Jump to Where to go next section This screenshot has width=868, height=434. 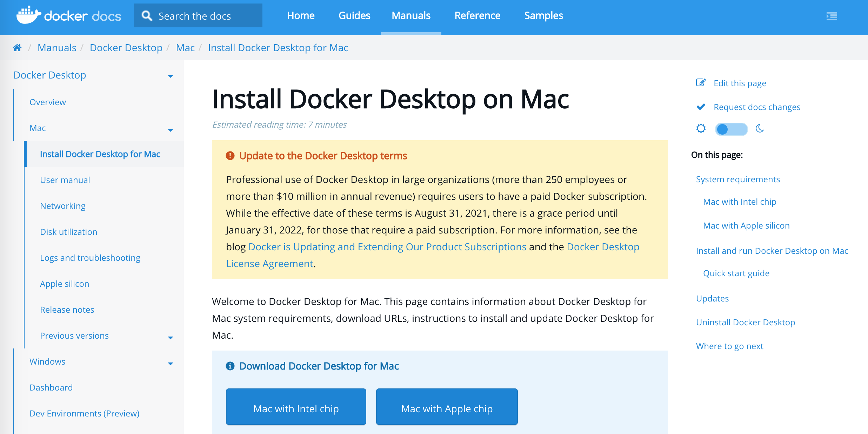(730, 346)
